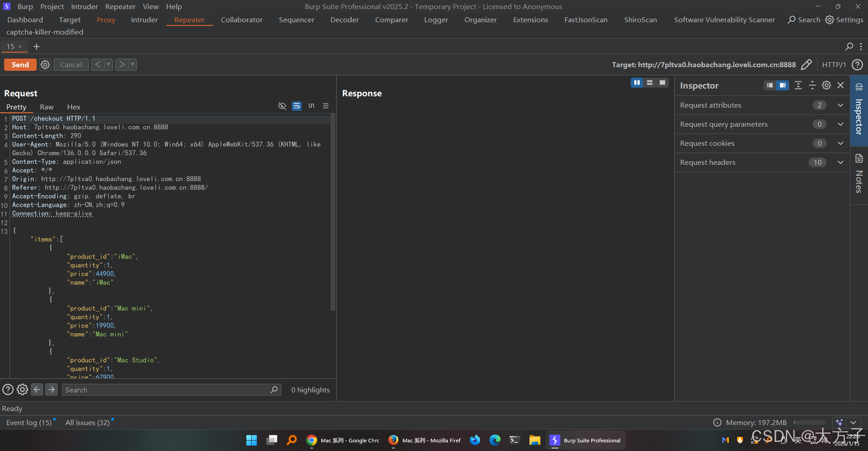Close the Inspector panel
Image resolution: width=868 pixels, height=451 pixels.
tap(840, 85)
